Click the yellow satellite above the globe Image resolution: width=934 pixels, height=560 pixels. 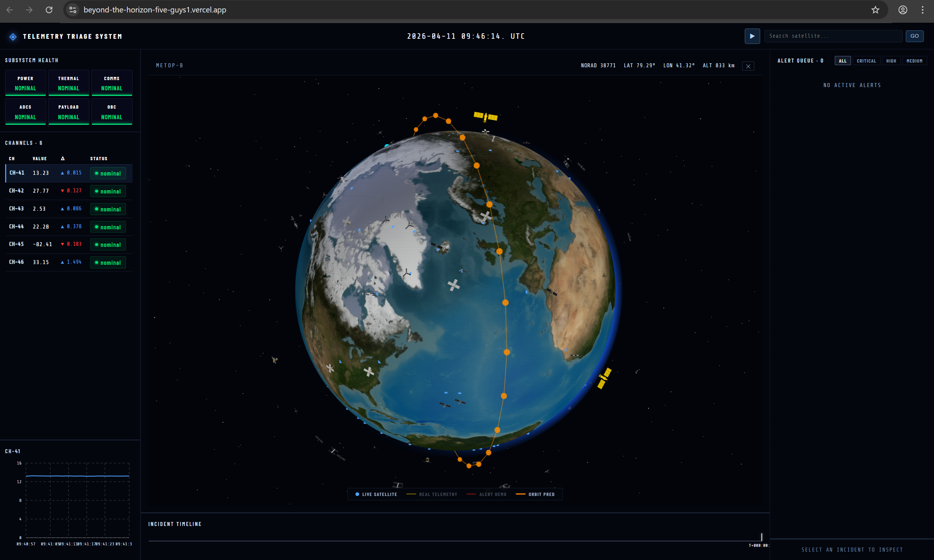pos(486,117)
